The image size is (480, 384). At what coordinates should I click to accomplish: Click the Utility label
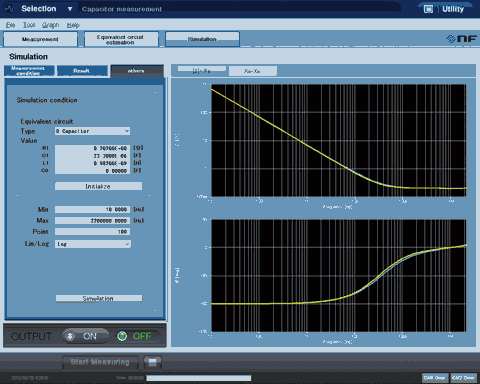[453, 9]
